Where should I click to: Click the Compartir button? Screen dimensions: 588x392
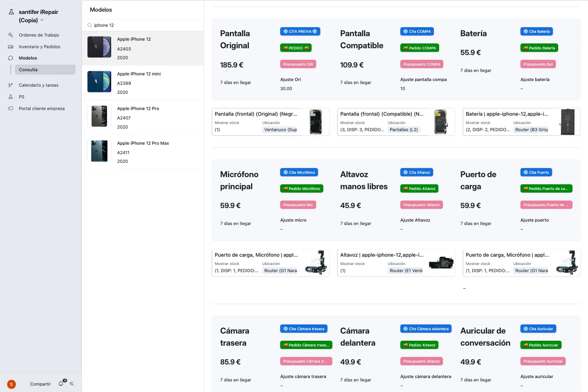[x=40, y=384]
